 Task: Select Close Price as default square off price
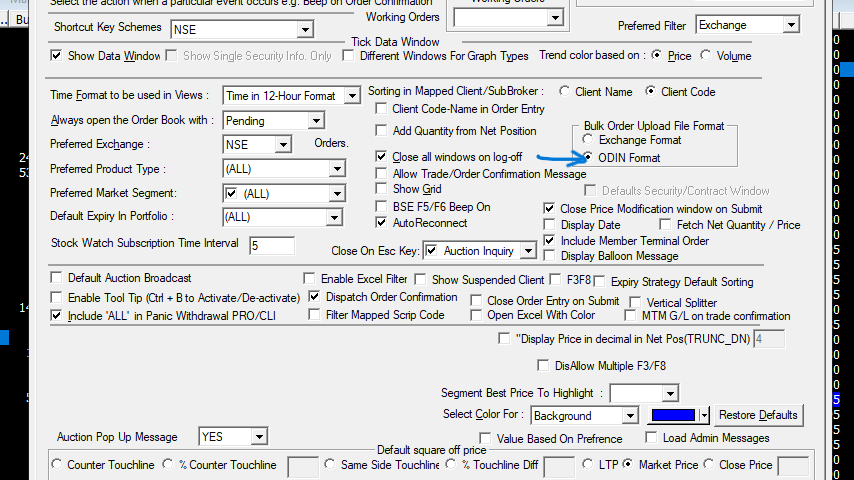click(x=709, y=465)
